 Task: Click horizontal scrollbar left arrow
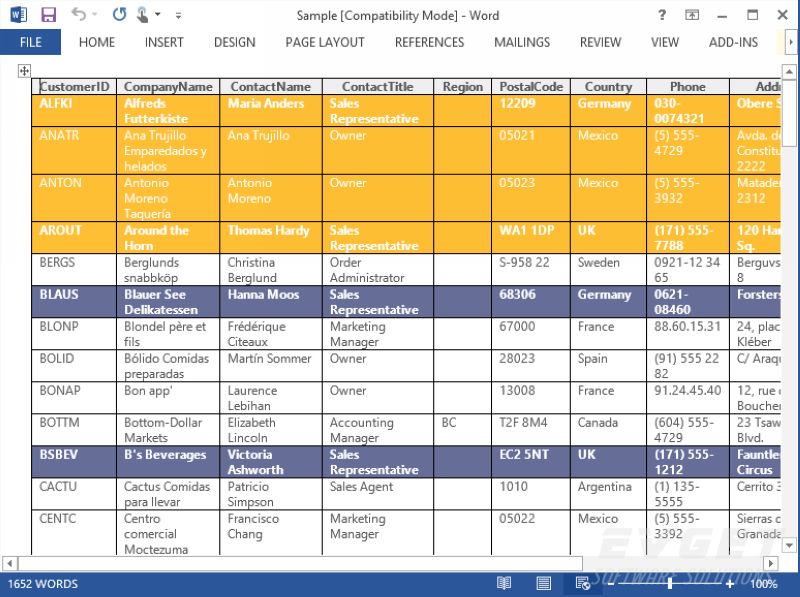[9, 563]
